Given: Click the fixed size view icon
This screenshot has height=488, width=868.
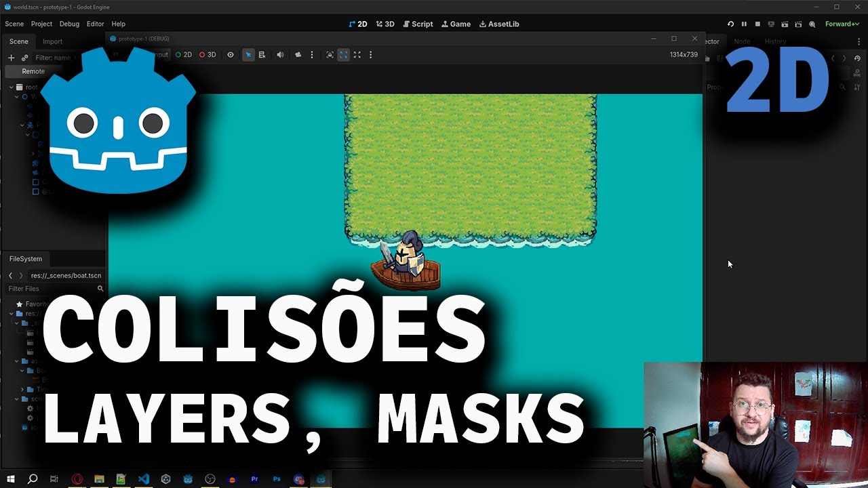Looking at the screenshot, I should point(330,55).
